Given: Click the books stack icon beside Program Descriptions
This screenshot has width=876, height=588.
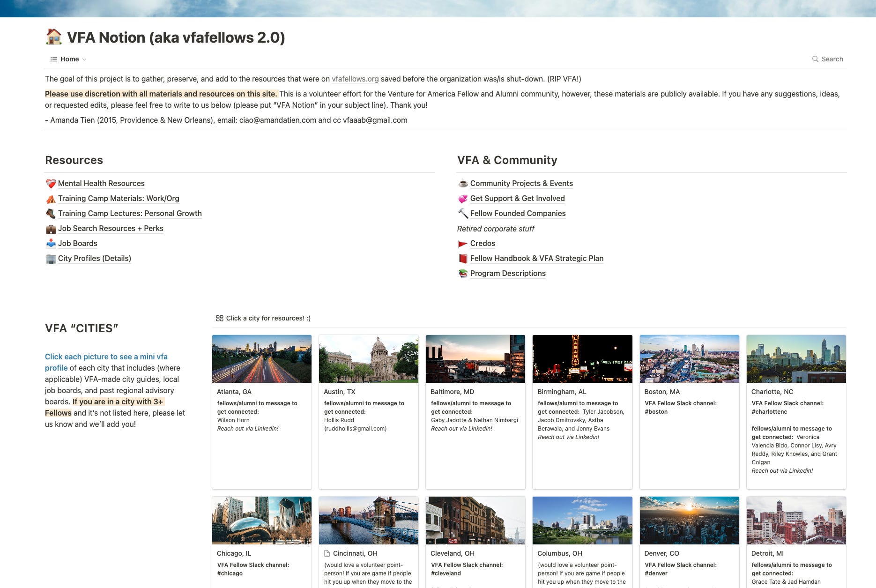Looking at the screenshot, I should tap(463, 274).
